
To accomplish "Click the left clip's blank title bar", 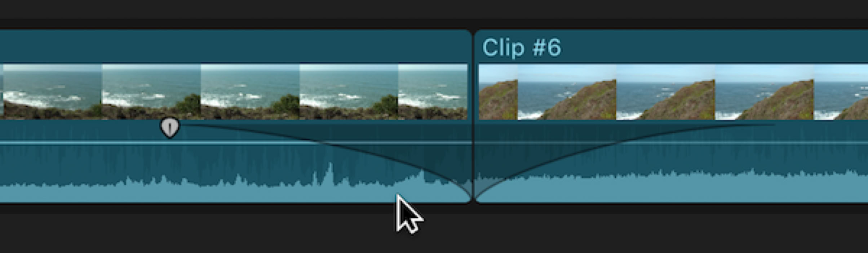I will click(x=234, y=47).
